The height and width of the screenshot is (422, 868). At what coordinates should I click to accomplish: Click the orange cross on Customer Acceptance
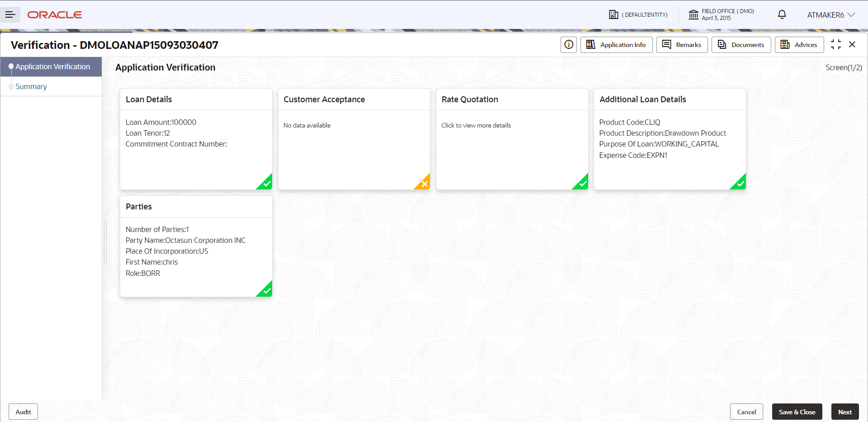click(424, 184)
